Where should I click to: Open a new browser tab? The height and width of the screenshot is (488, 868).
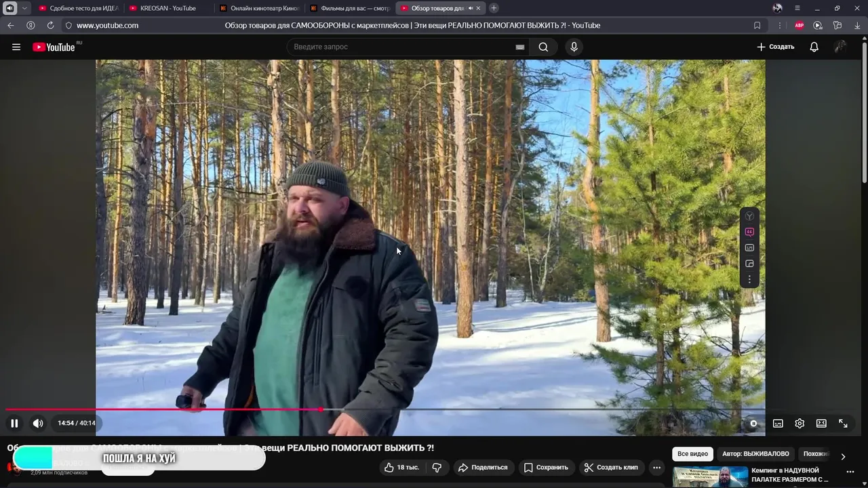click(494, 8)
